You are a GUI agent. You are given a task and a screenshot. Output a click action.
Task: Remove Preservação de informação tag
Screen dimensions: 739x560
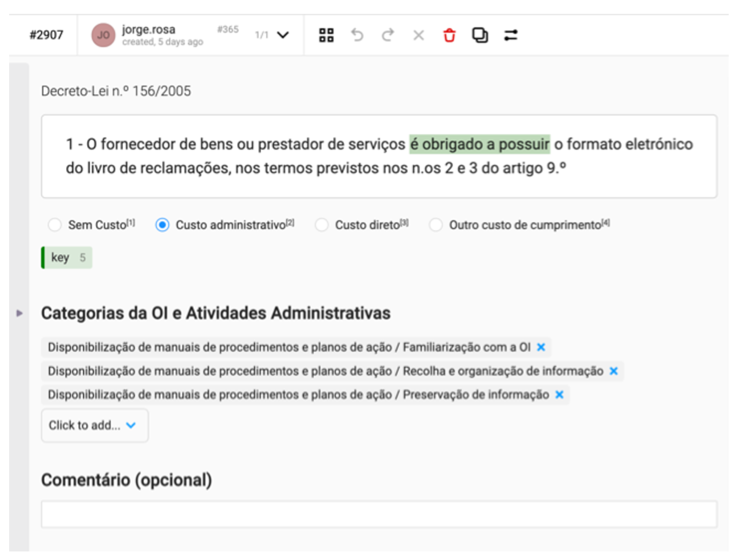point(559,395)
